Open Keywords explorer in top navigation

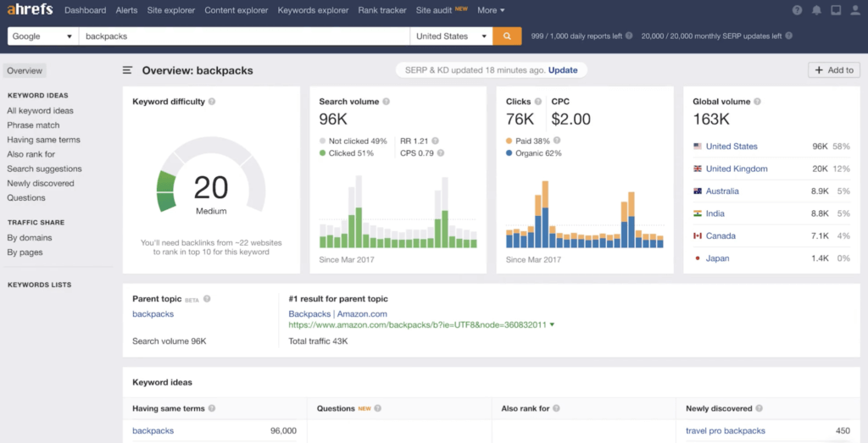pyautogui.click(x=314, y=10)
